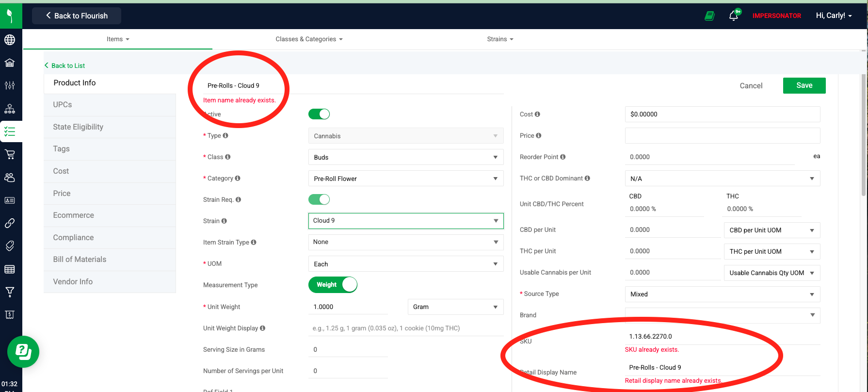The width and height of the screenshot is (868, 392).
Task: Switch to the State Eligibility tab
Action: (110, 127)
